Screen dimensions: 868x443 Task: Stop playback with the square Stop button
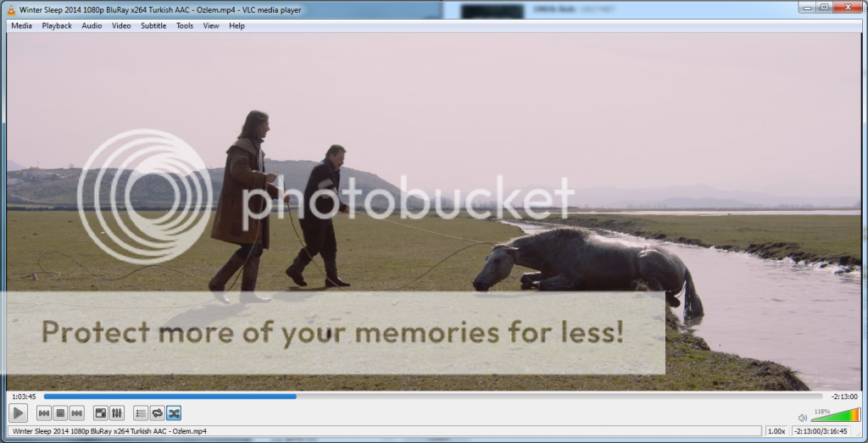coord(60,413)
